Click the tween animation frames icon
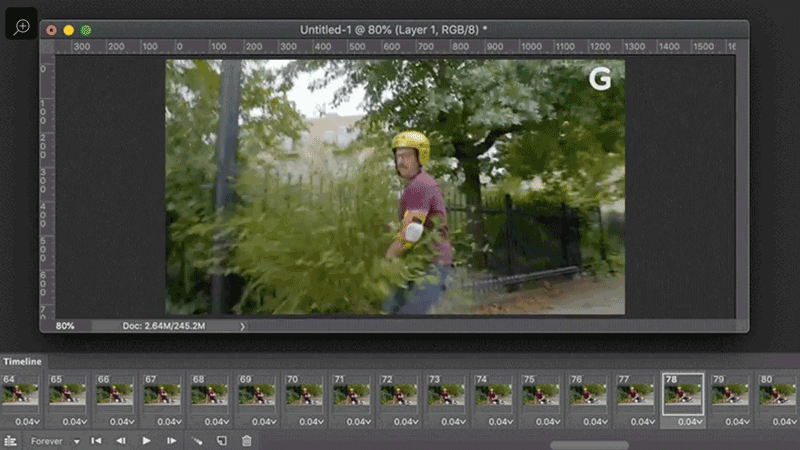Image resolution: width=800 pixels, height=450 pixels. point(197,440)
